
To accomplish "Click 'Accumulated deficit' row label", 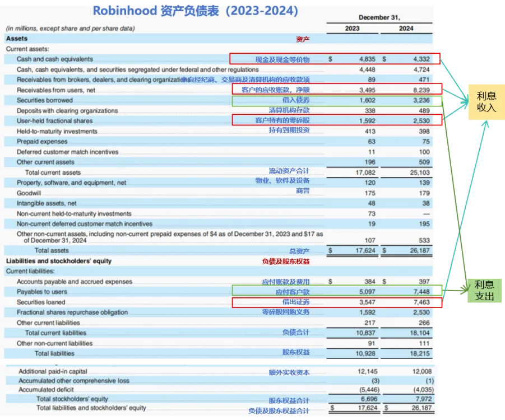I will 46,390.
